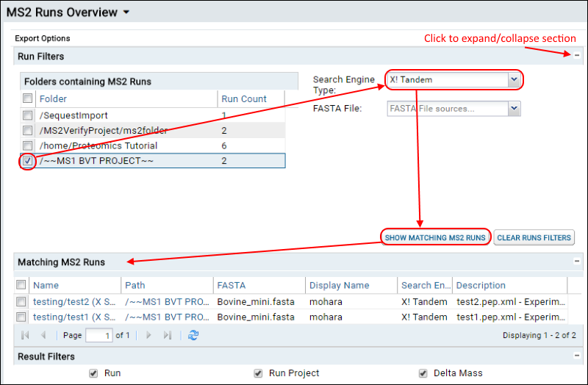588x385 pixels.
Task: Open the FASTA File sources dropdown arrow
Action: pos(514,108)
